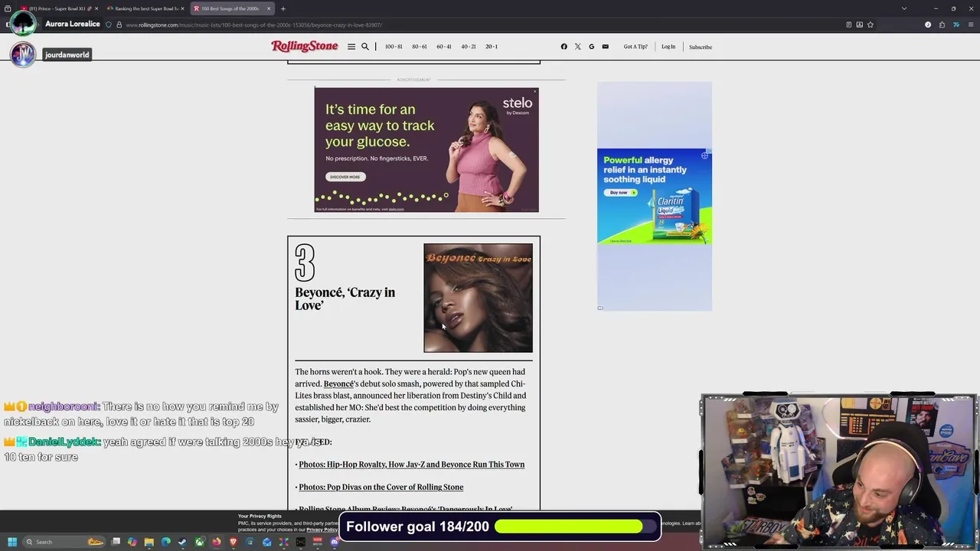The width and height of the screenshot is (980, 551).
Task: Close the Ranking Super Bowl tab
Action: click(x=182, y=8)
